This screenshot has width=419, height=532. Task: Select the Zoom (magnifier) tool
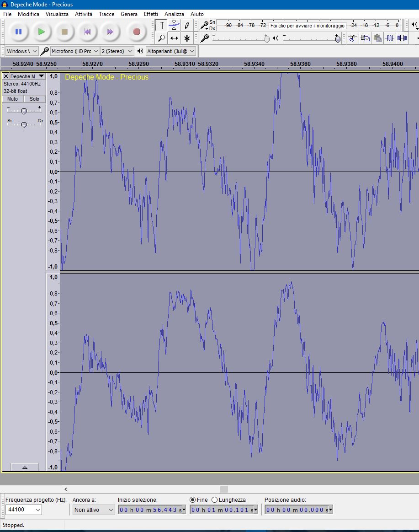tap(162, 38)
